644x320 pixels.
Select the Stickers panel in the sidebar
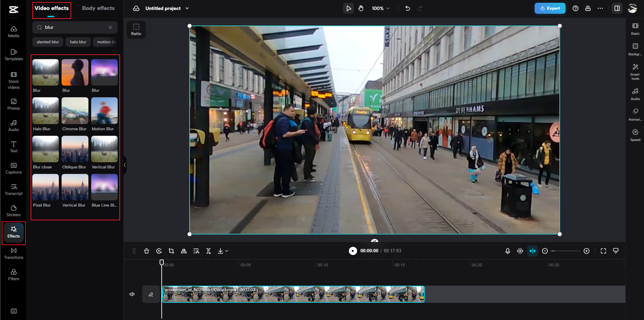click(13, 211)
